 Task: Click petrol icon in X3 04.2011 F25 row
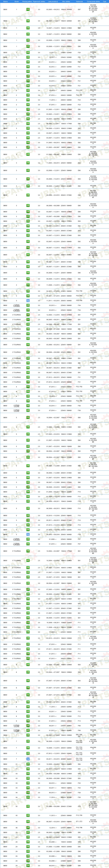click(28, 788)
